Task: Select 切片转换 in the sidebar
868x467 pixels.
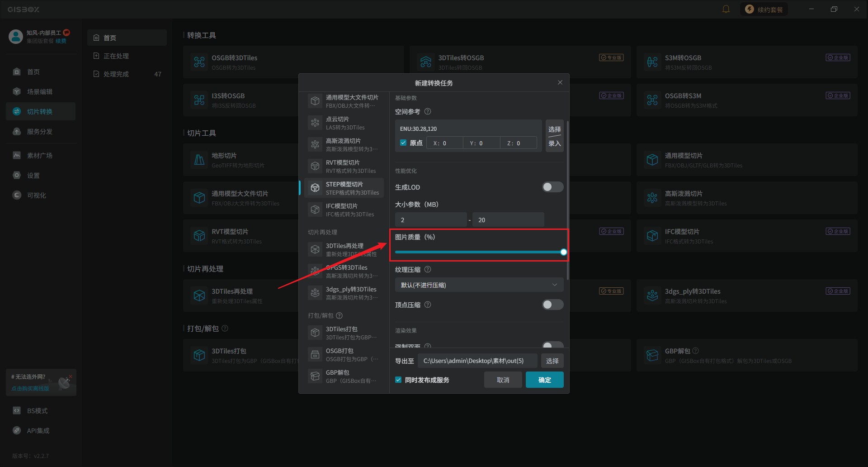Action: 40,111
